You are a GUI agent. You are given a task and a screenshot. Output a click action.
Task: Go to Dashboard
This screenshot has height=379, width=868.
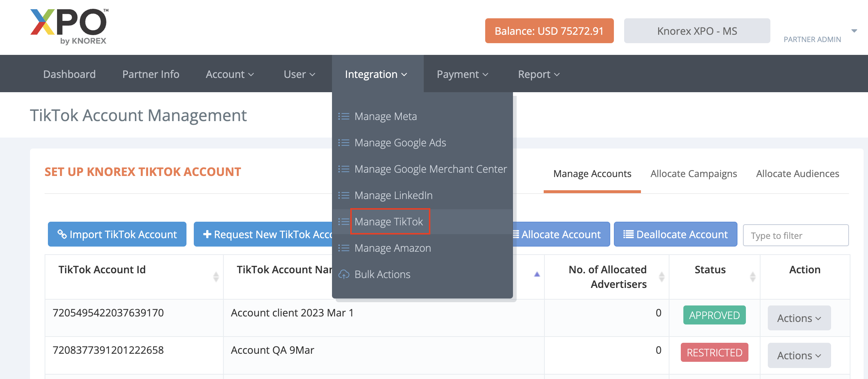[69, 74]
